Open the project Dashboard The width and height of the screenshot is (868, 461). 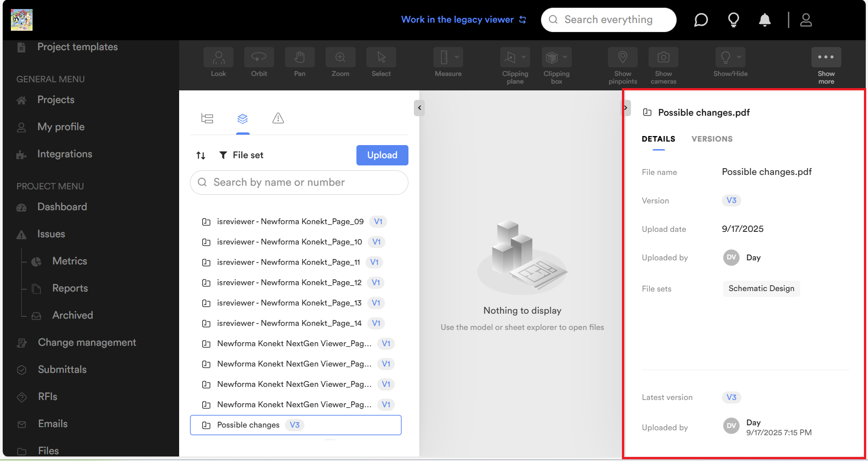click(62, 207)
